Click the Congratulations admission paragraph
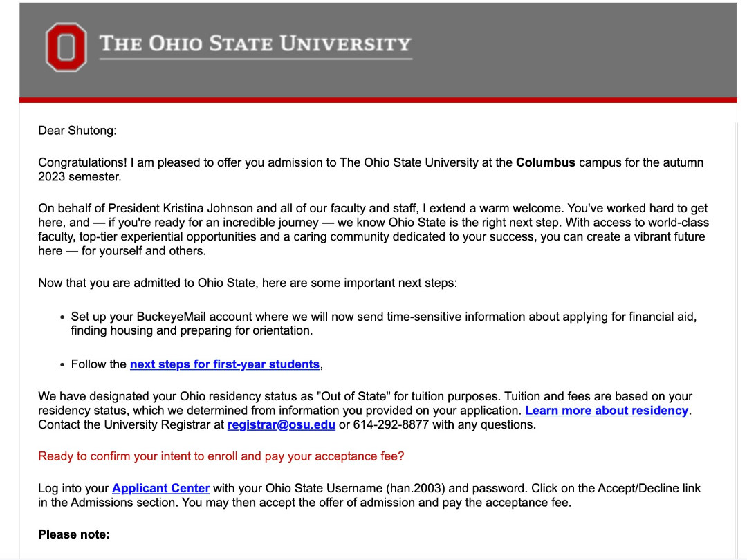The width and height of the screenshot is (747, 560). [371, 169]
